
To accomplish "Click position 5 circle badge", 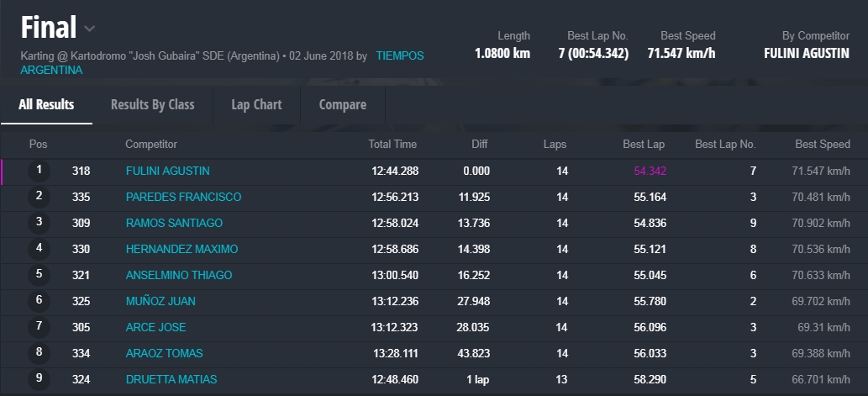I will (x=39, y=275).
